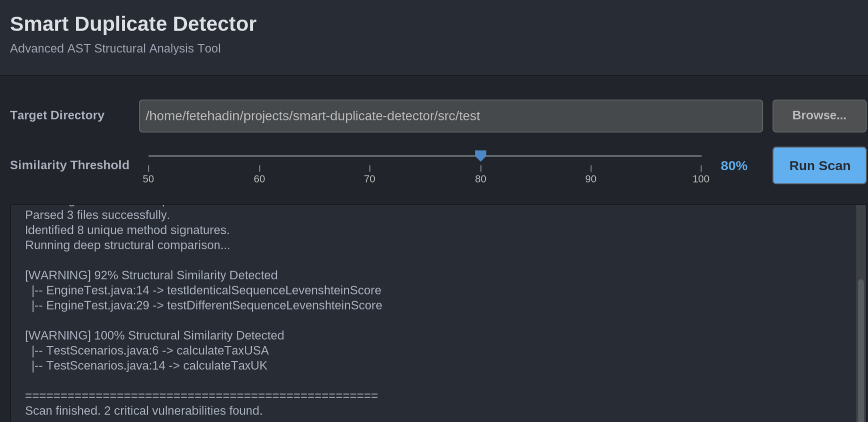Focus the Target Directory path field
868x422 pixels.
click(x=450, y=116)
